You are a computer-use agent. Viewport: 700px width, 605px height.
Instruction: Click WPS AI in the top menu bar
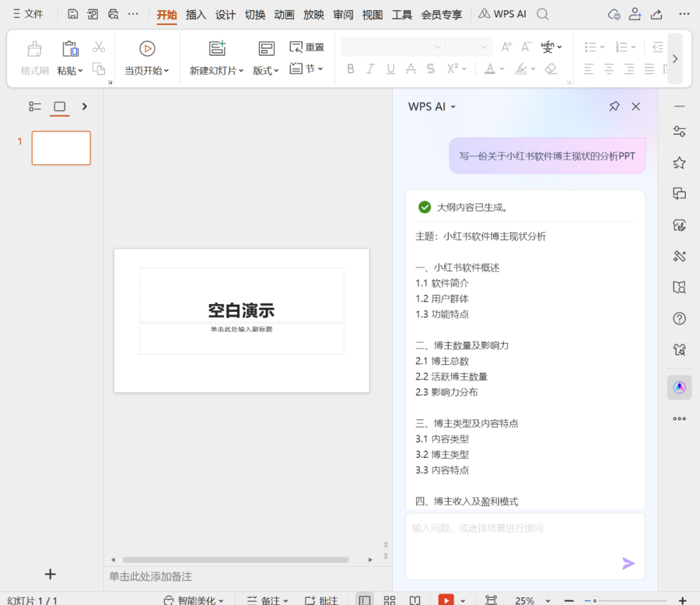[x=502, y=14]
